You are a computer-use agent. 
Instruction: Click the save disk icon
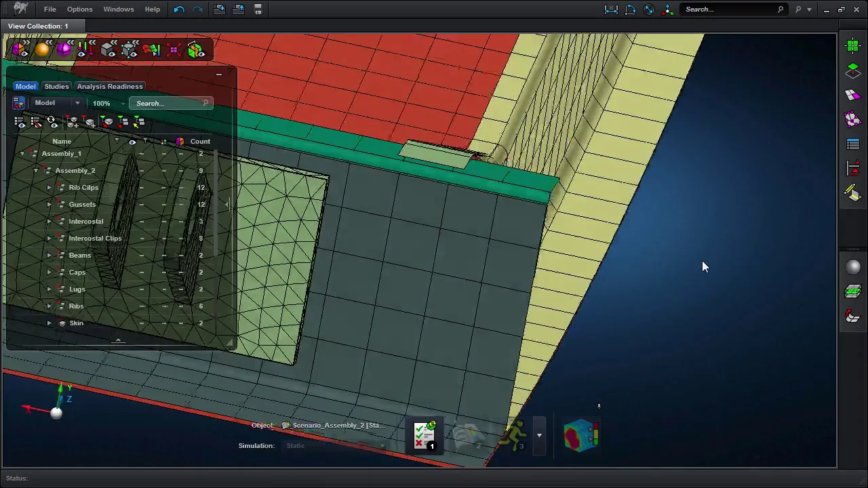(258, 9)
